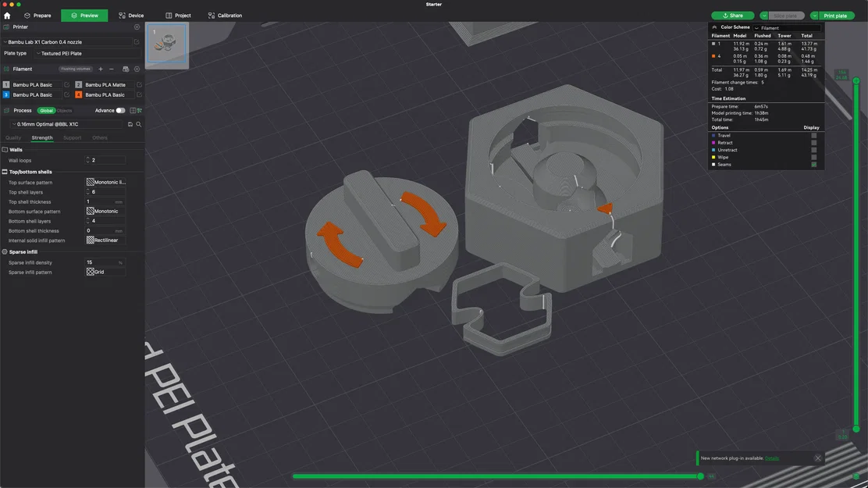Click the Top/bottom shells section icon
868x488 pixels.
5,172
